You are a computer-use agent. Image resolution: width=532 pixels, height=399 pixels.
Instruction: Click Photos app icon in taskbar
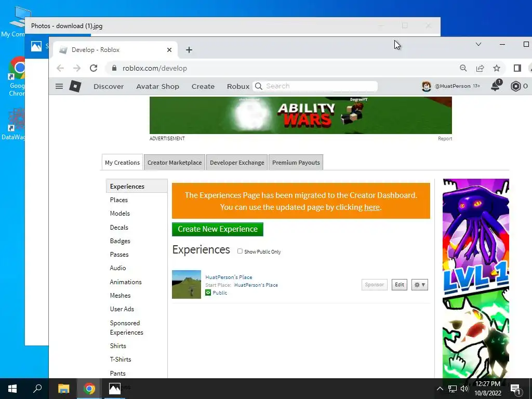pyautogui.click(x=115, y=389)
